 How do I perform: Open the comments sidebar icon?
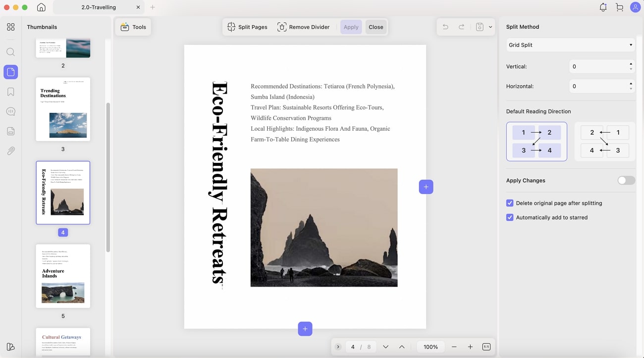pos(11,112)
